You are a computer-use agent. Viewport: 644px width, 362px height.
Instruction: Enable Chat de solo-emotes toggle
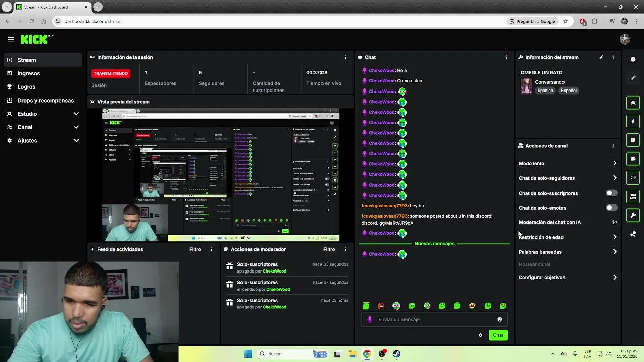click(x=611, y=208)
